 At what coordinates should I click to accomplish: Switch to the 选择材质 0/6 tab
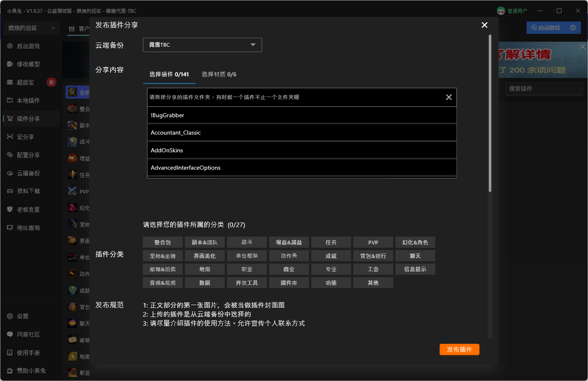(x=219, y=74)
